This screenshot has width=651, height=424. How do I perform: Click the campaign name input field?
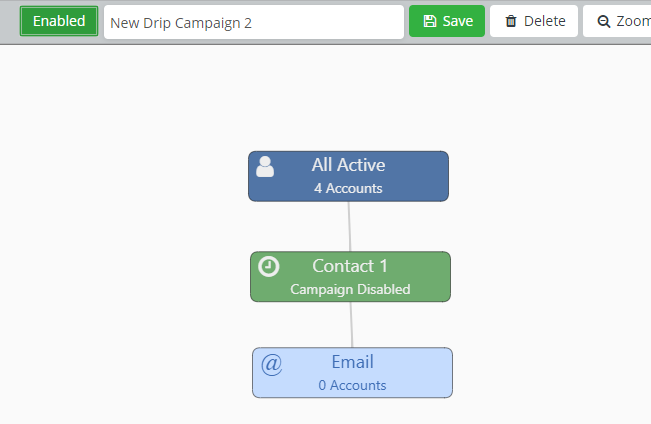pos(253,22)
